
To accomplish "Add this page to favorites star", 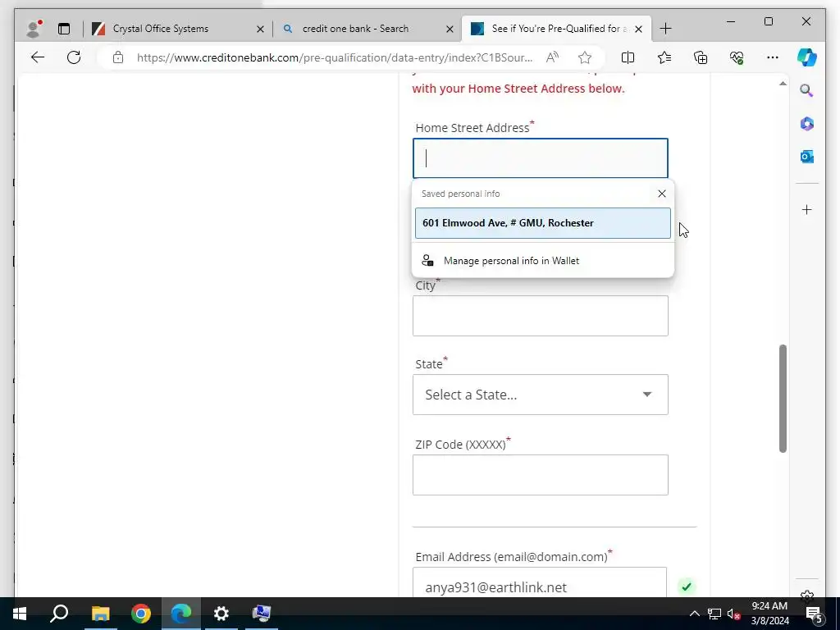I will click(x=584, y=57).
